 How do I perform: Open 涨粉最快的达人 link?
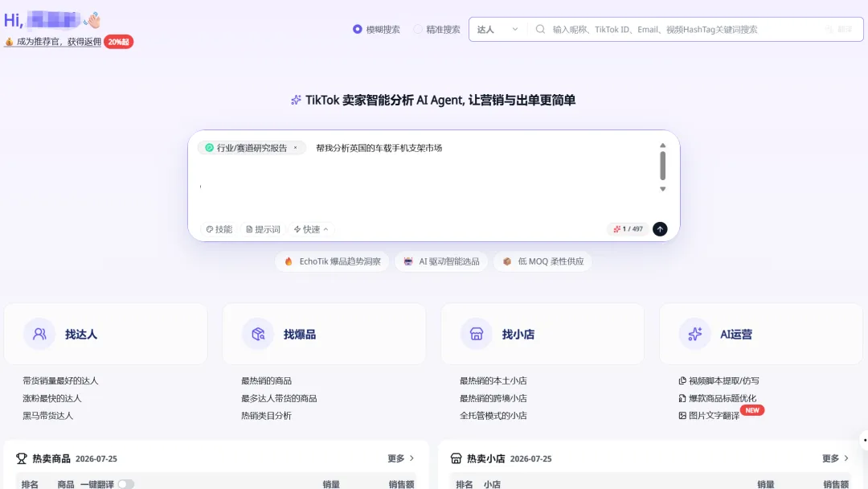point(52,398)
